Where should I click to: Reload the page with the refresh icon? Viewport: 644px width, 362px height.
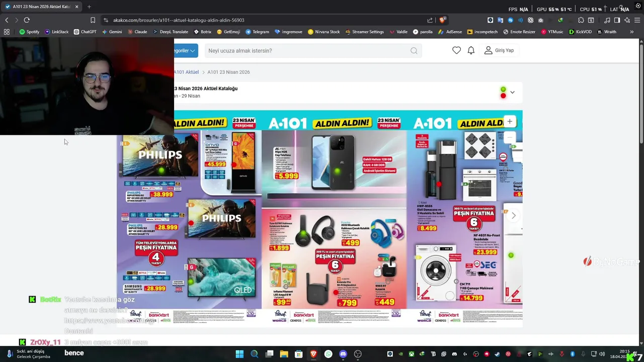(x=27, y=20)
